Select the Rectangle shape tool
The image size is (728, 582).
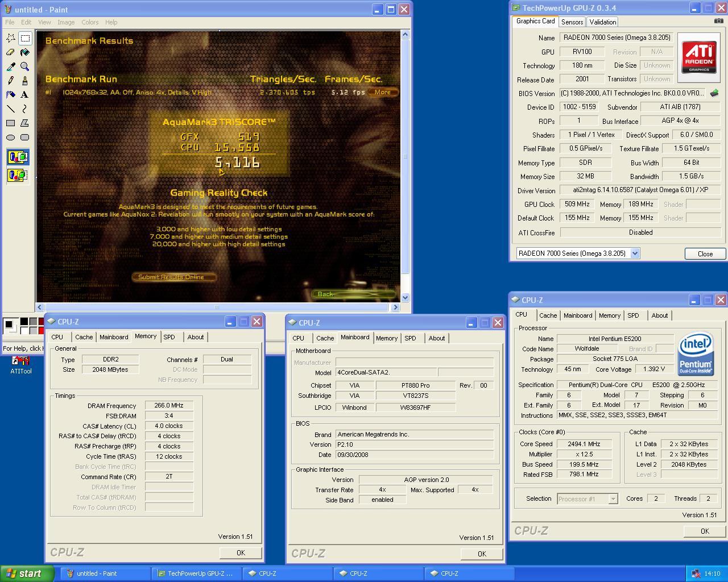[x=11, y=123]
